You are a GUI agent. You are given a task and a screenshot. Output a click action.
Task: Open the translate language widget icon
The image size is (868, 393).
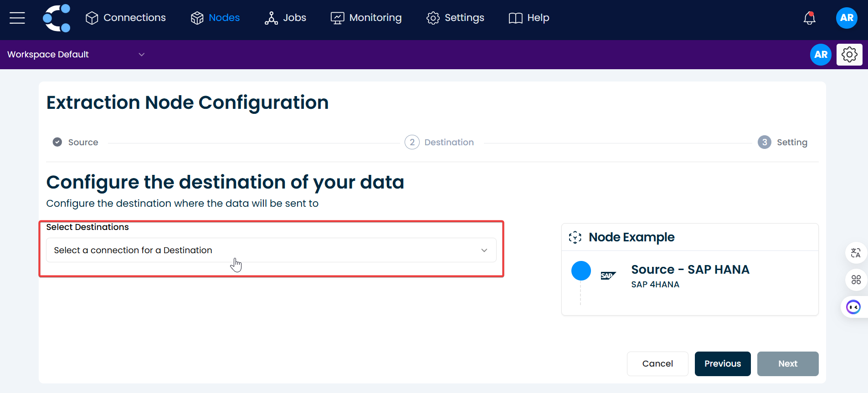pyautogui.click(x=856, y=253)
